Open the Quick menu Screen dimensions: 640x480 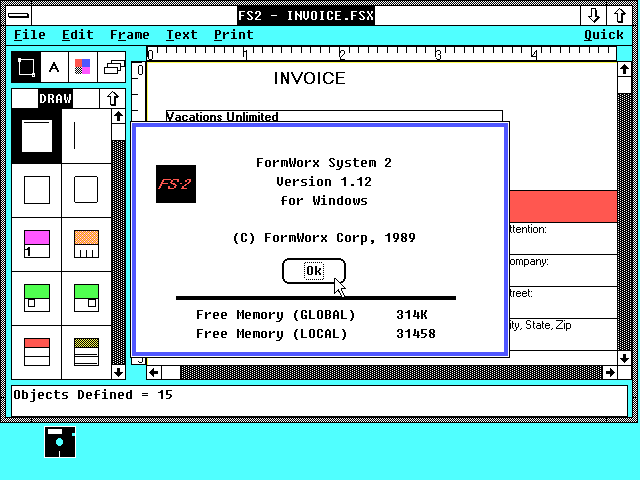(604, 35)
